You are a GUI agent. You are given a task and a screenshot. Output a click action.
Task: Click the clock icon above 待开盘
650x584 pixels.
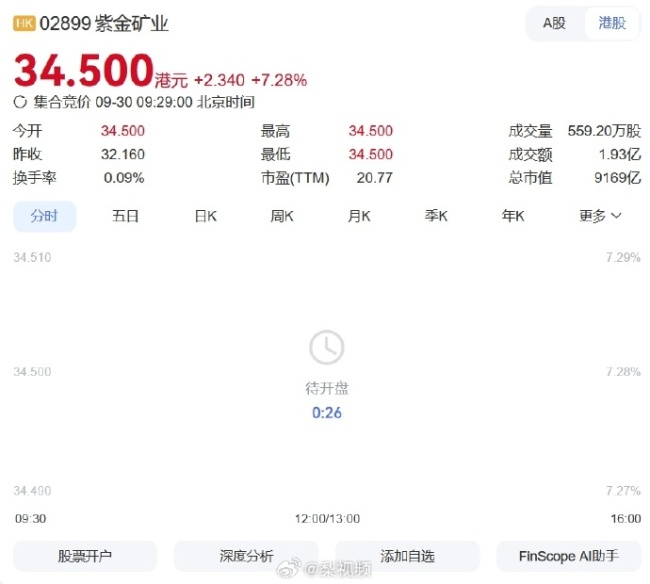point(326,348)
